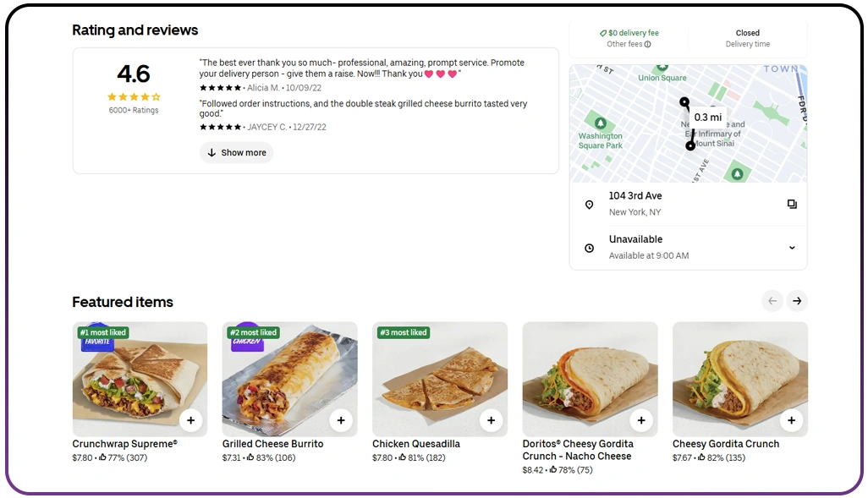Add Grilled Cheese Burrito with plus icon
The width and height of the screenshot is (868, 498).
[x=341, y=420]
